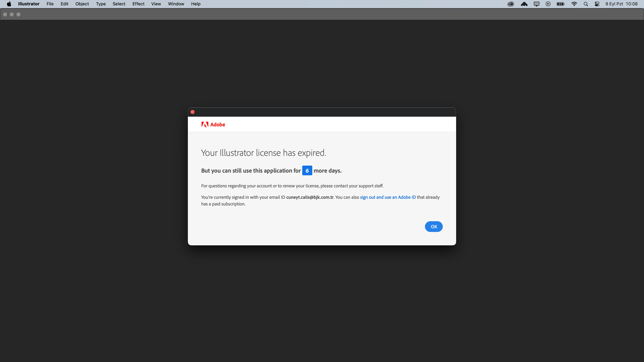
Task: Open Spotlight search magnifier icon
Action: (x=585, y=4)
